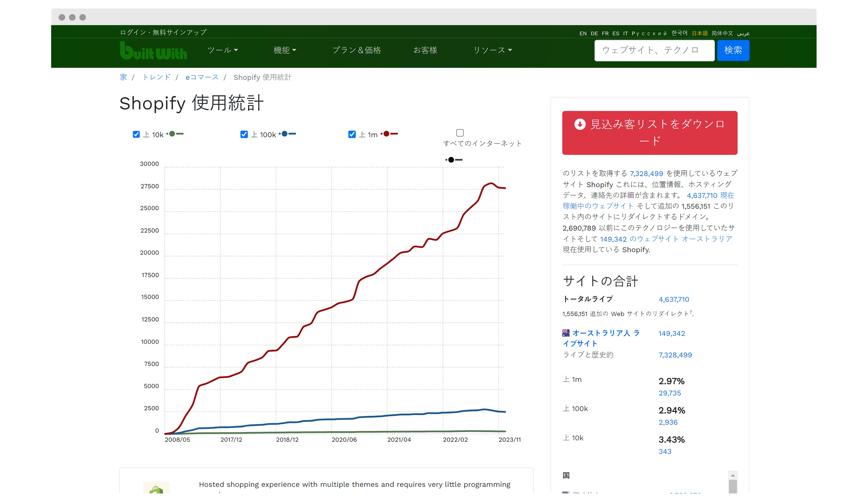The width and height of the screenshot is (868, 502).
Task: Switch language to EN
Action: [583, 33]
